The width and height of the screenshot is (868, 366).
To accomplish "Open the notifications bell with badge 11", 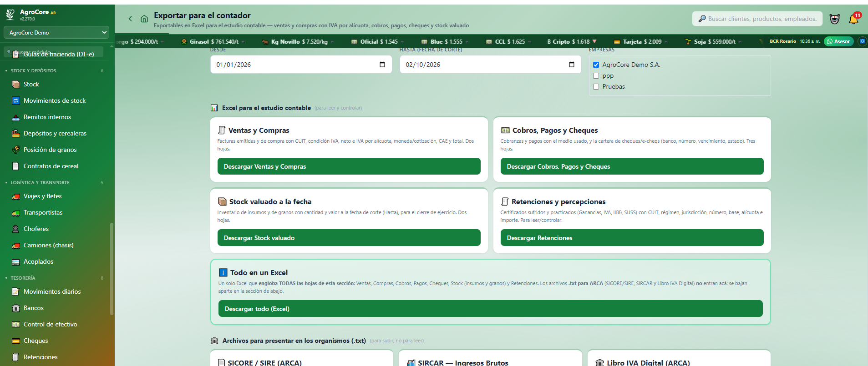I will (x=854, y=19).
